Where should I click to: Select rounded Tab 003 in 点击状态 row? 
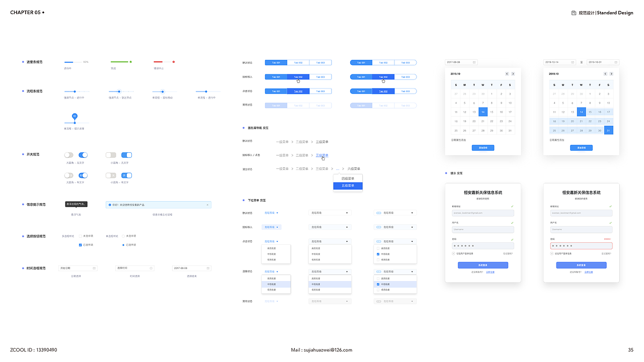406,92
